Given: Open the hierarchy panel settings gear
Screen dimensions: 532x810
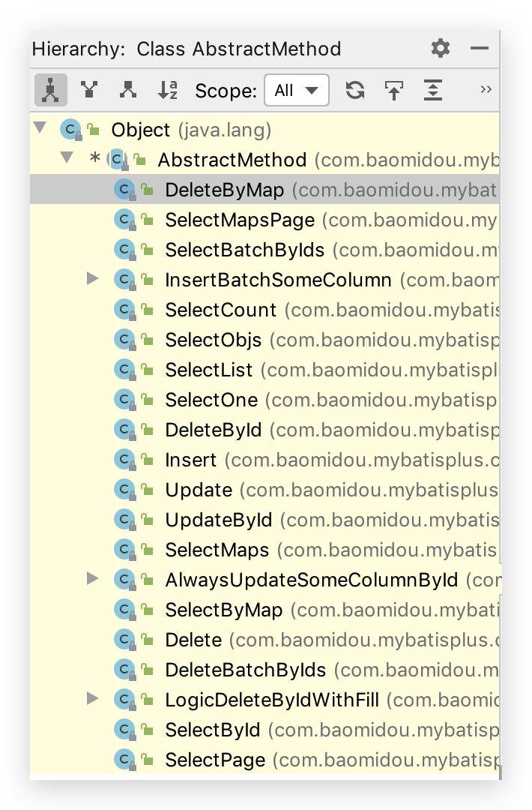Looking at the screenshot, I should [441, 49].
